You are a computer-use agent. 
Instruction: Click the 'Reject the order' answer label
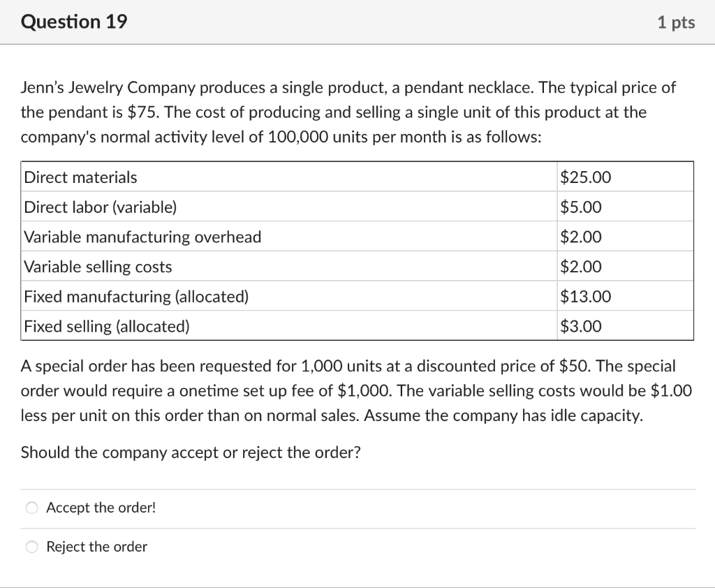[96, 547]
